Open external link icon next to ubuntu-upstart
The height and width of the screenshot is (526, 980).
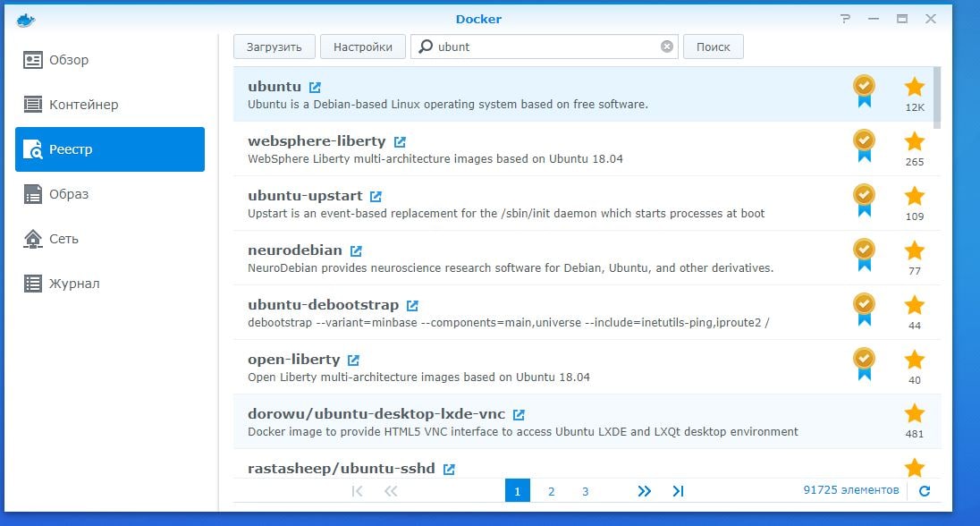coord(376,197)
